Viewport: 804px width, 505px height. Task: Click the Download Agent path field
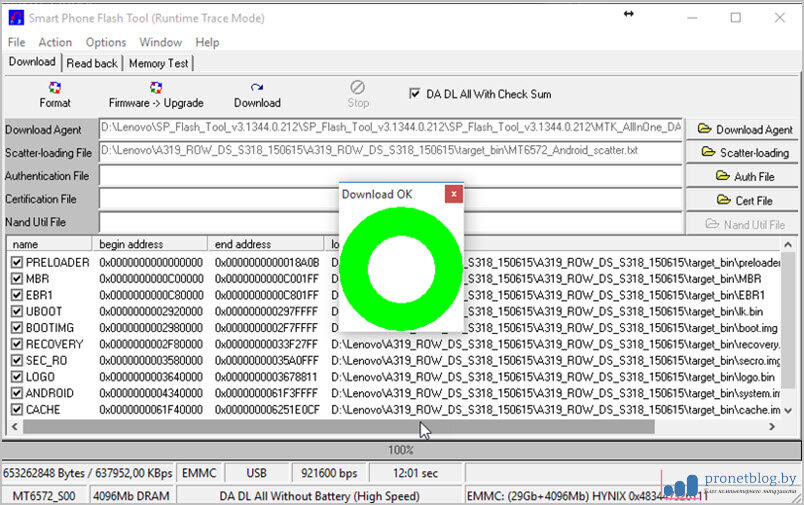click(391, 128)
